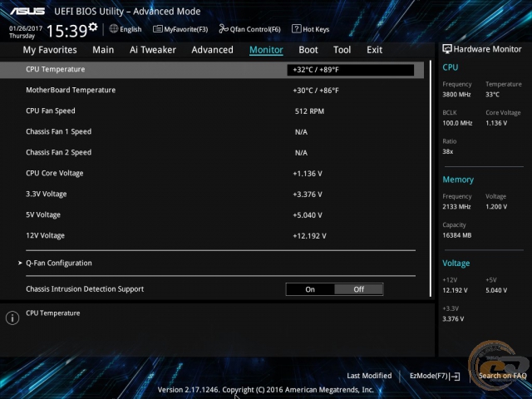The width and height of the screenshot is (532, 399).
Task: Select the 5V Voltage row
Action: point(212,214)
